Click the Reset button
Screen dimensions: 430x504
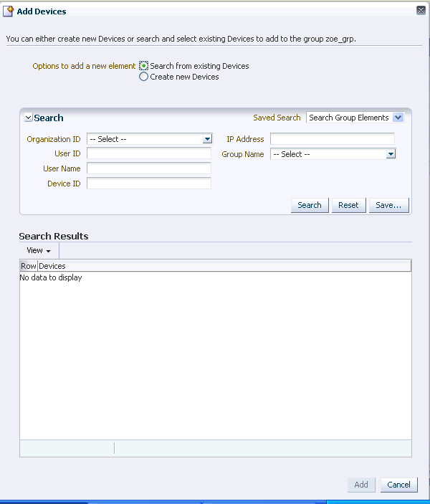click(x=349, y=205)
